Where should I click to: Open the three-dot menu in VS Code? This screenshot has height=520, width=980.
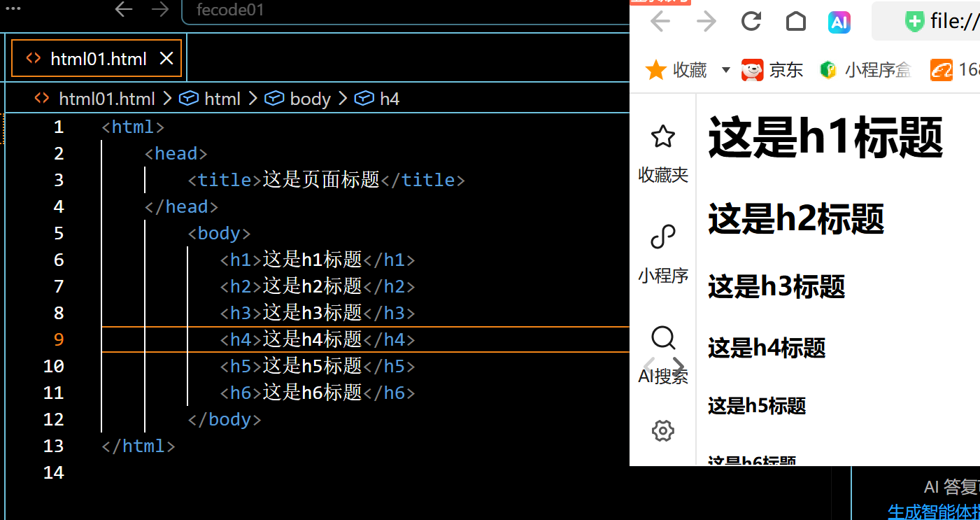point(13,10)
